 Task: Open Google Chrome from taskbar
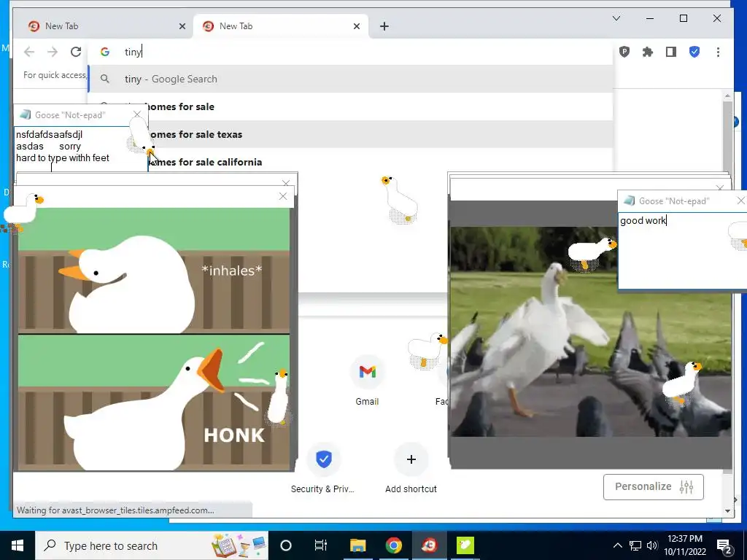[393, 545]
